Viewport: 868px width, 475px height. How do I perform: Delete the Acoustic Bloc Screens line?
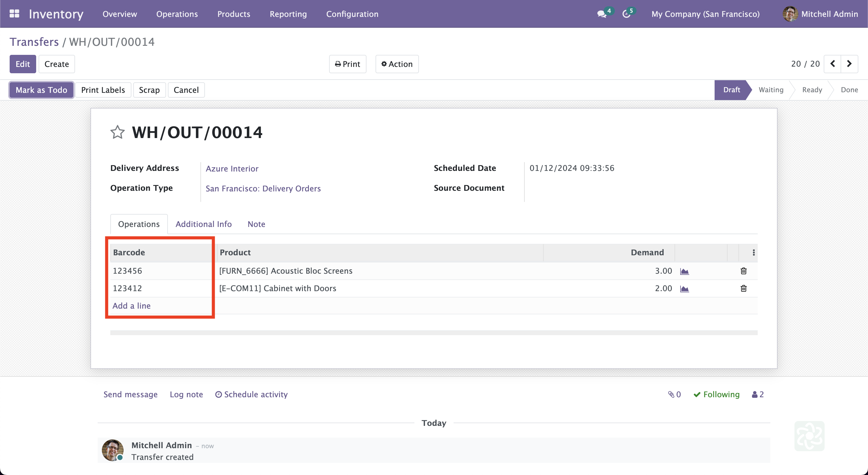coord(744,271)
